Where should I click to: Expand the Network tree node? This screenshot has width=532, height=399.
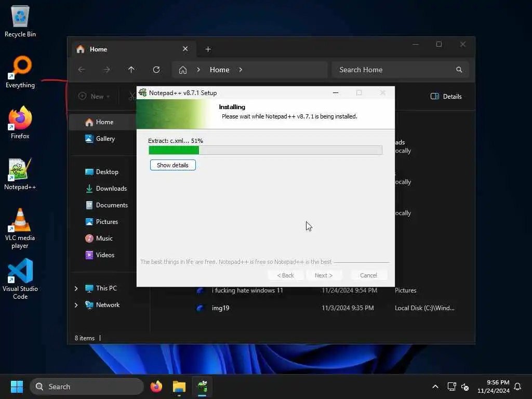(76, 304)
